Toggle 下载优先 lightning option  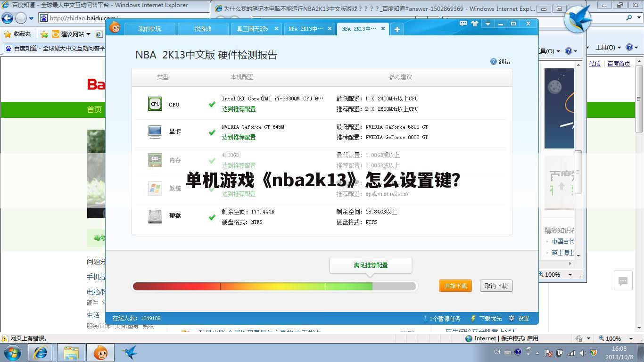[486, 318]
